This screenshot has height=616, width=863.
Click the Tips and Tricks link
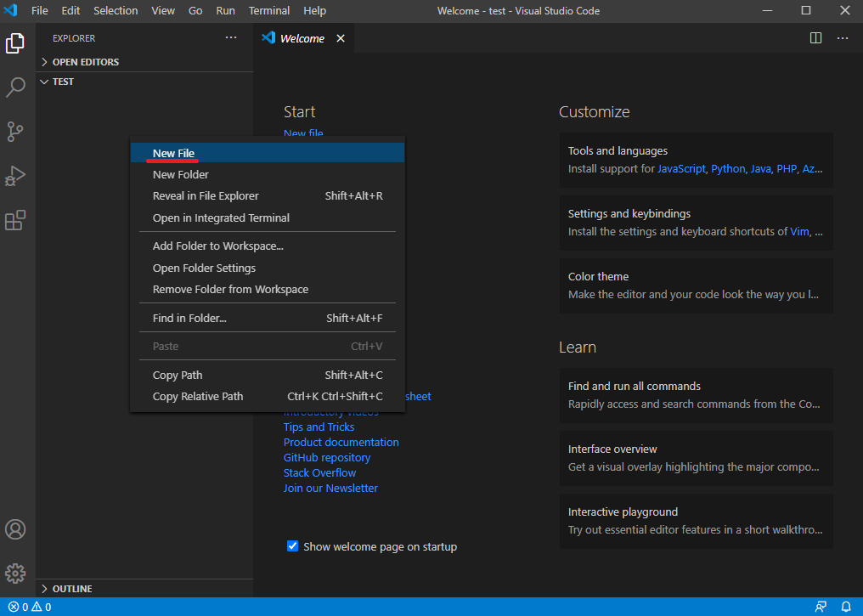point(319,427)
